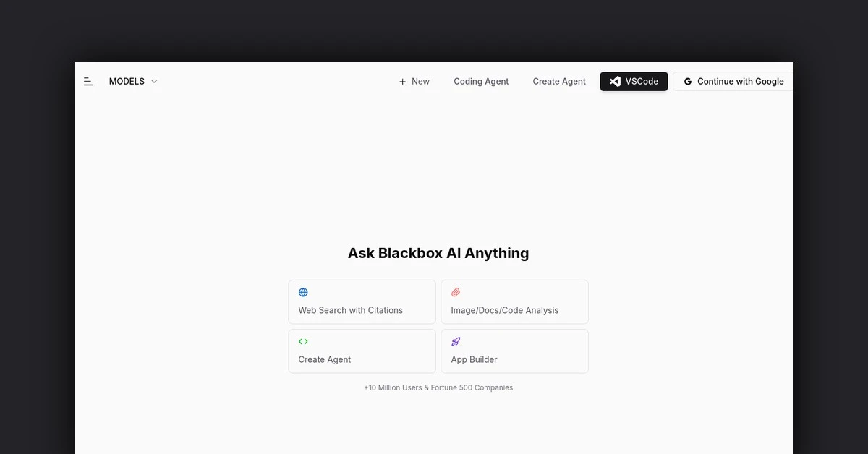Open Create Agent from the top navigation

click(x=558, y=81)
